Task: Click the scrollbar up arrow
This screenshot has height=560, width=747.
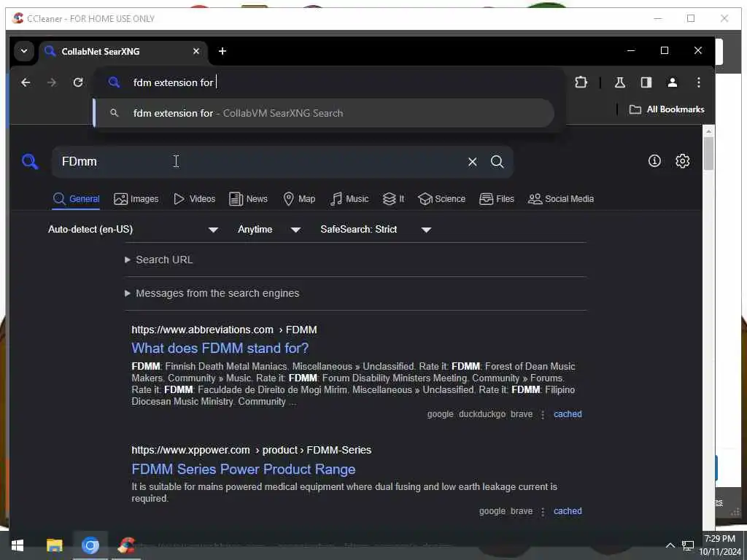Action: [x=708, y=131]
